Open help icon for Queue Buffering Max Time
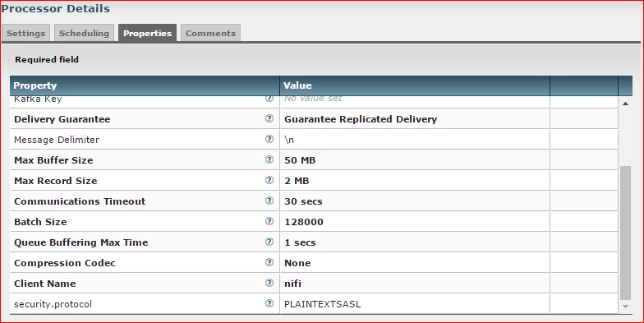 pos(269,242)
